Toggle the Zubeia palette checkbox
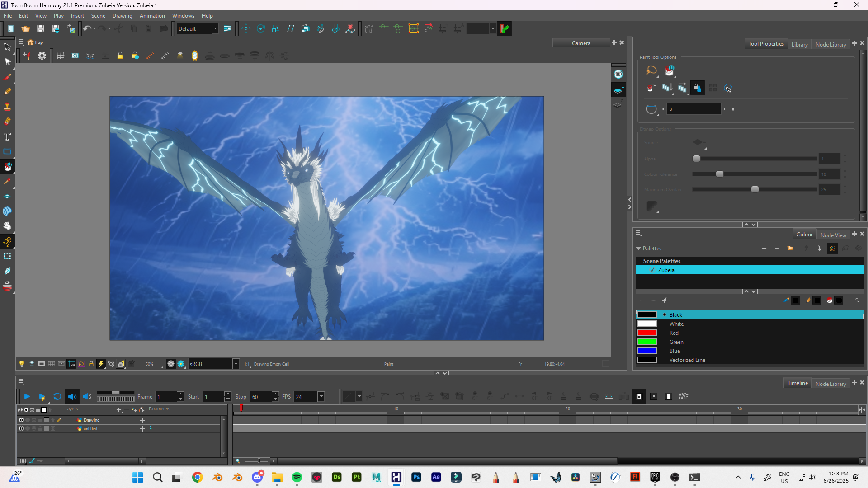868x488 pixels. click(x=652, y=270)
